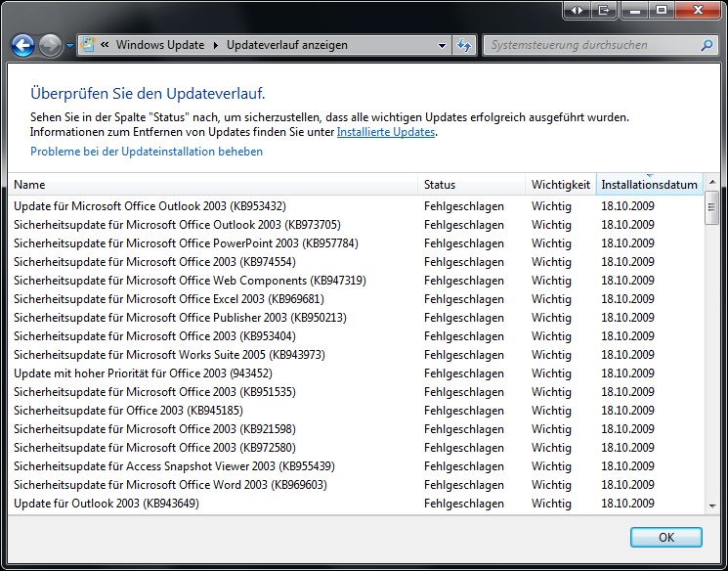The height and width of the screenshot is (571, 728).
Task: Click the magnifying glass search icon
Action: (707, 45)
